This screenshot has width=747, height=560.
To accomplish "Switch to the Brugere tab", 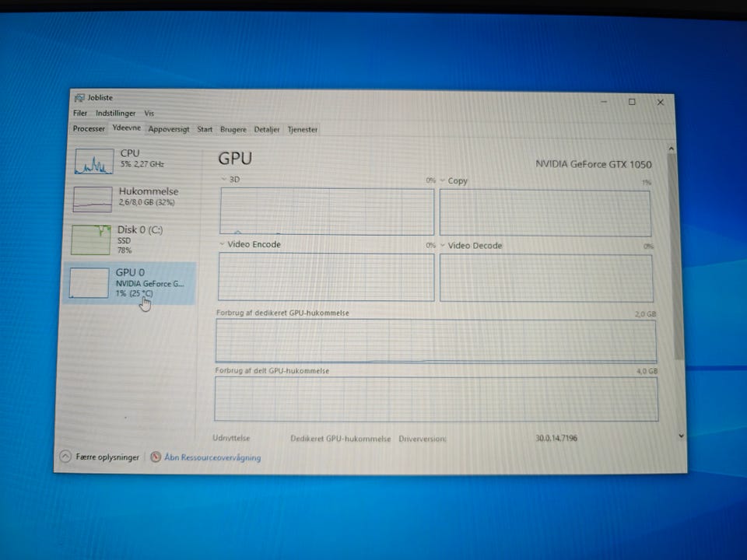I will pos(233,130).
